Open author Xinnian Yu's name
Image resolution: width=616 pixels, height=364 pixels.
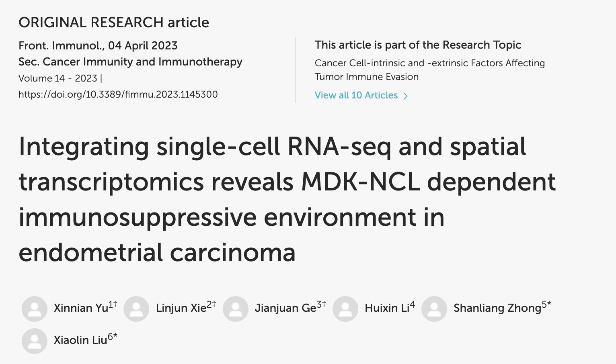pos(81,308)
